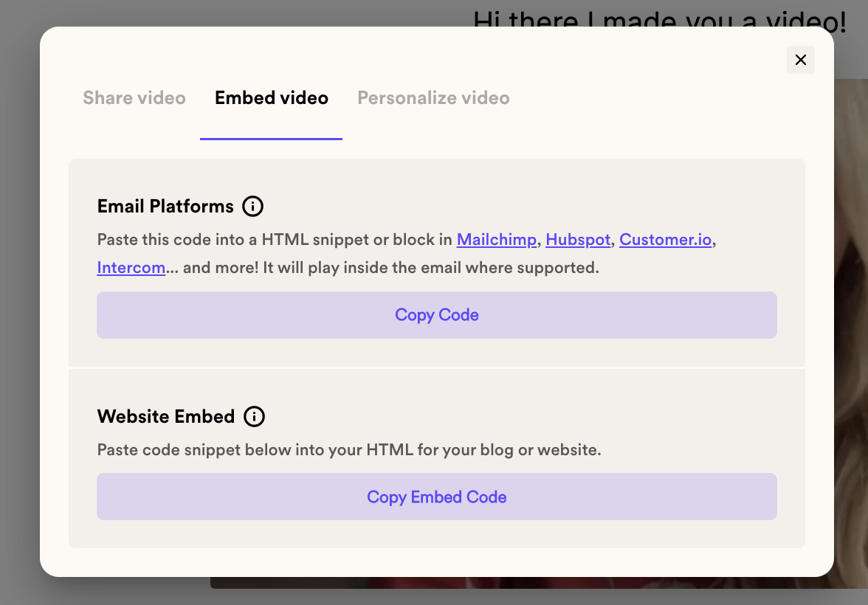
Task: Click the Email Platforms heading
Action: 165,206
